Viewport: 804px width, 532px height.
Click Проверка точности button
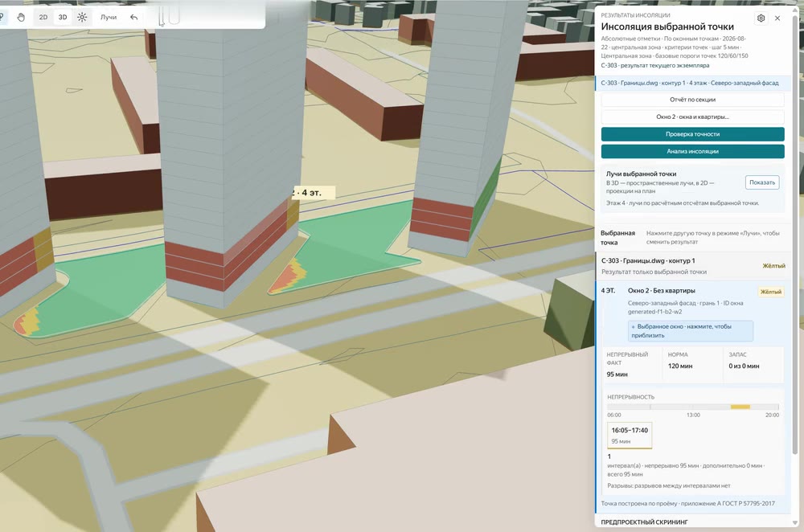pos(693,134)
